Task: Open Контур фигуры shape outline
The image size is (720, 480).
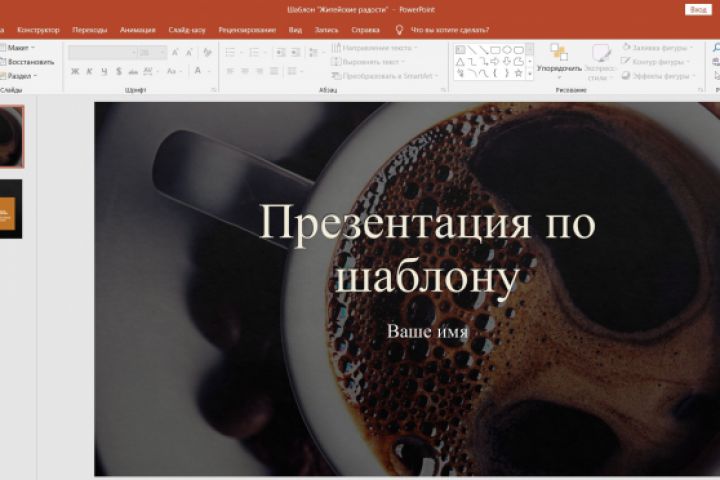Action: (656, 62)
